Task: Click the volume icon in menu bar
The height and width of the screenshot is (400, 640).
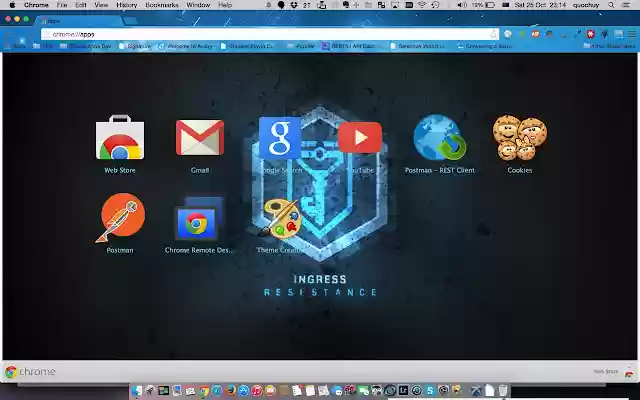Action: [461, 5]
